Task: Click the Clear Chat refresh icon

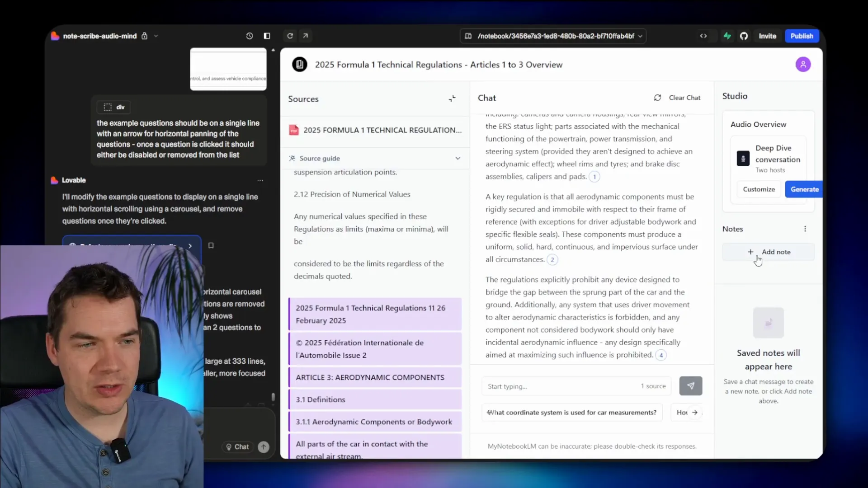Action: coord(657,98)
